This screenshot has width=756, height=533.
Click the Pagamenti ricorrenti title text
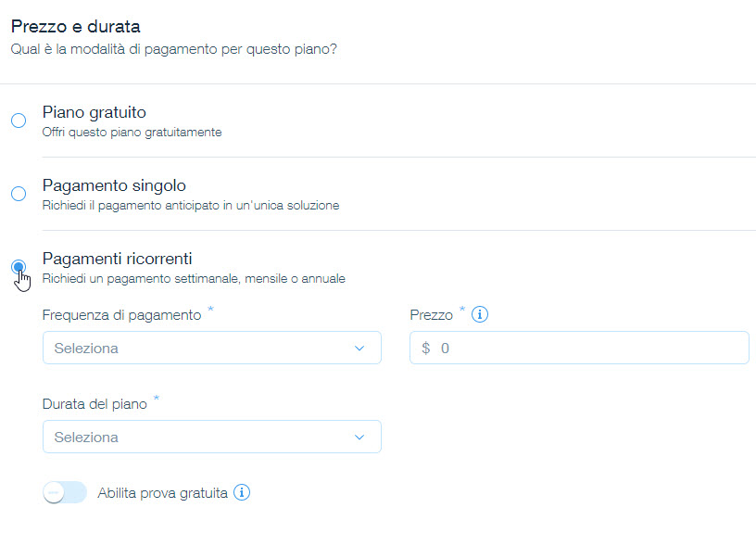click(118, 259)
